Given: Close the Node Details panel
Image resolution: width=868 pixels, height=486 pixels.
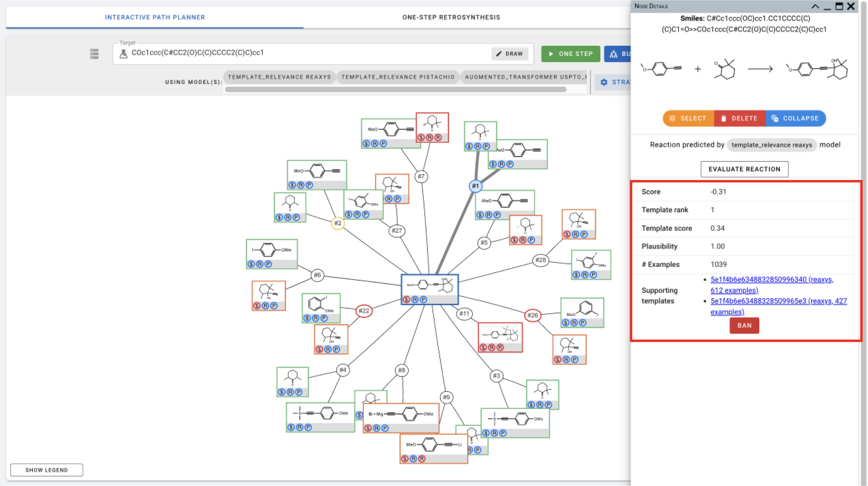Looking at the screenshot, I should (x=851, y=6).
